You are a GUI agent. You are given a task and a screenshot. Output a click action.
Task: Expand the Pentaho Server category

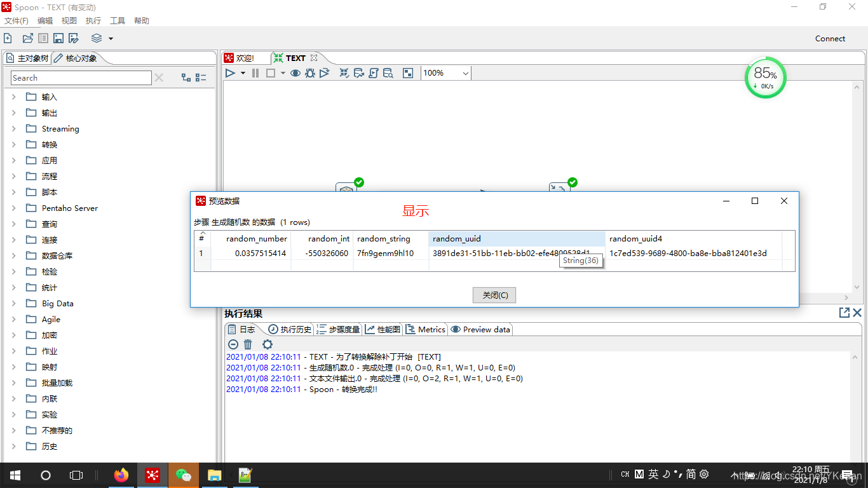[14, 208]
